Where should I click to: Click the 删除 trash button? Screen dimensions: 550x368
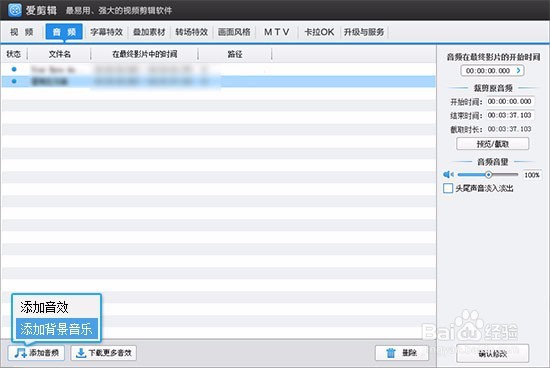[402, 353]
